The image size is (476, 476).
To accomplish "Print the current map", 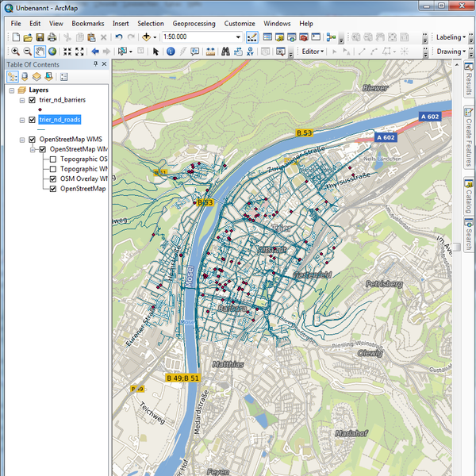I will (x=52, y=37).
